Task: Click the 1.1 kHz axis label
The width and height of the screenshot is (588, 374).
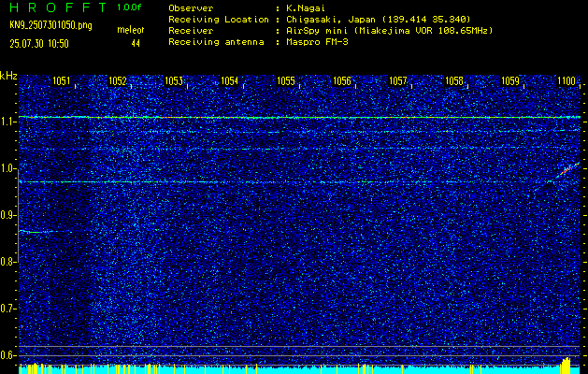Action: pyautogui.click(x=7, y=122)
